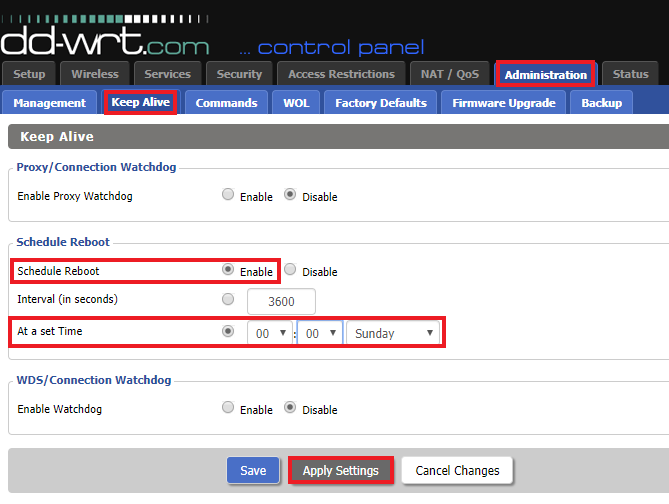Switch to the Backup sub-tab
The height and width of the screenshot is (504, 669).
(x=601, y=103)
